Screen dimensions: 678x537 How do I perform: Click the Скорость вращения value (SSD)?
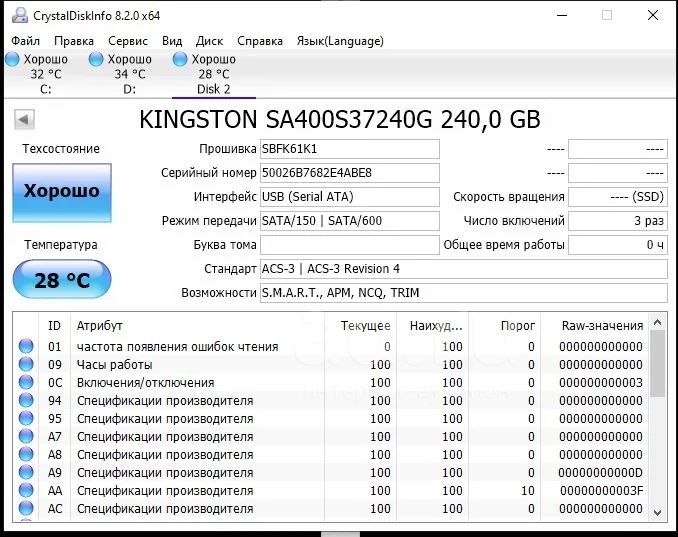pyautogui.click(x=618, y=197)
